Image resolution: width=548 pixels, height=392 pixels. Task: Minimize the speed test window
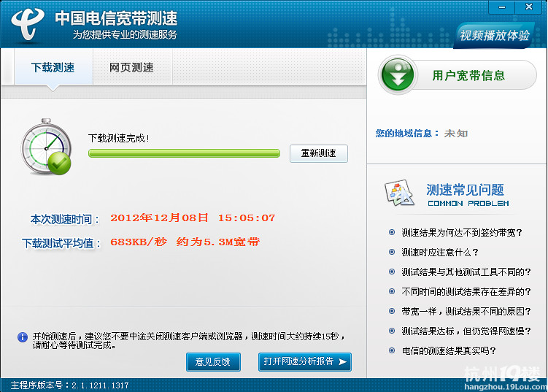click(501, 7)
